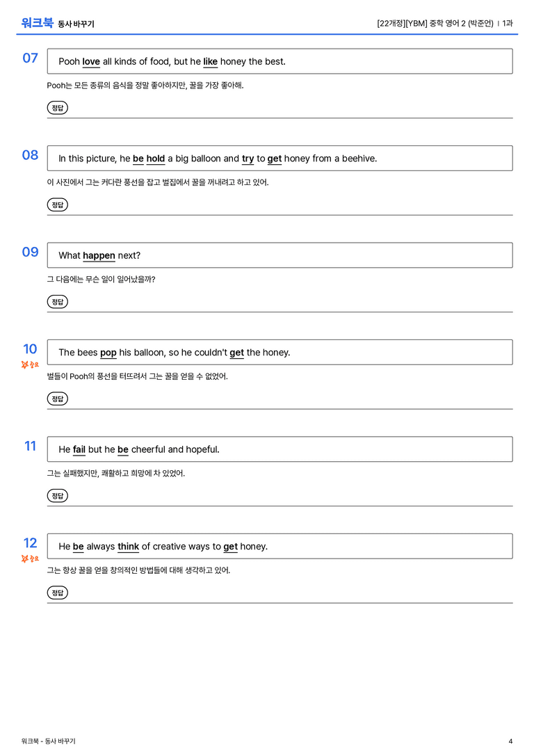This screenshot has width=534, height=756.
Task: Click the underlined word 'fail' in question 11
Action: (79, 449)
